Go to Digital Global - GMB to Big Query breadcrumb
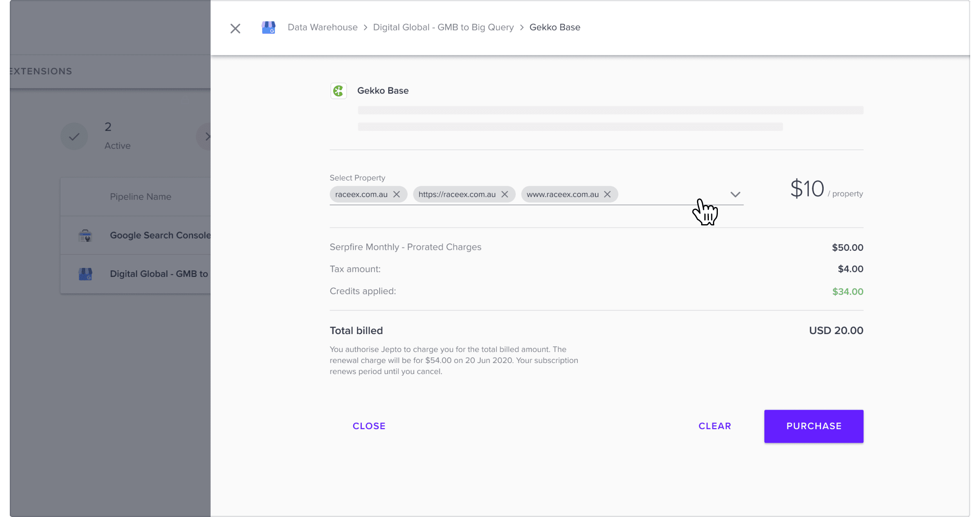Viewport: 980px width, 517px height. [443, 27]
